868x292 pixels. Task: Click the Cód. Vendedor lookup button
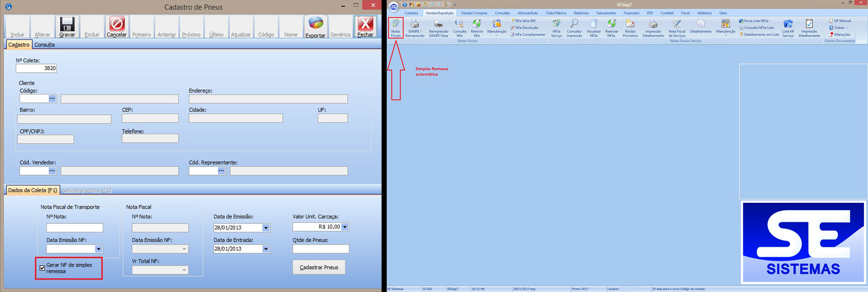pos(52,171)
